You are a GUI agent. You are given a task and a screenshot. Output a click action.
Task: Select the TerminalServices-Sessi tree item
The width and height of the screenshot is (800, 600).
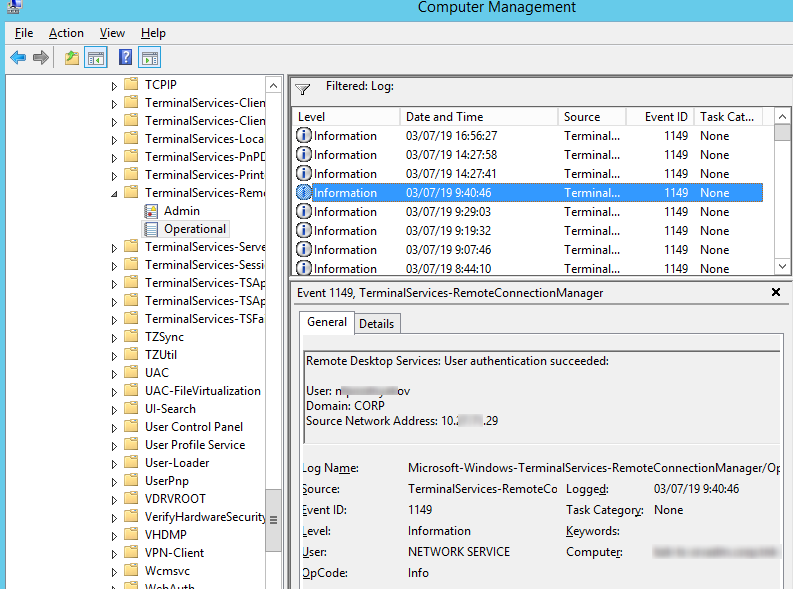pos(205,265)
